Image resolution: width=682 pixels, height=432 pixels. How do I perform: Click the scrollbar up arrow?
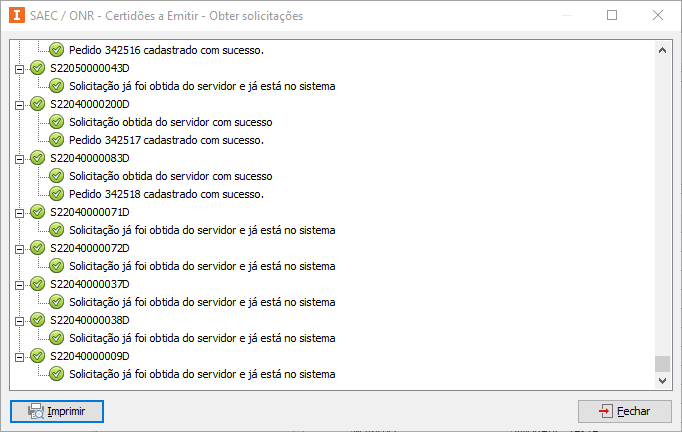tap(662, 50)
